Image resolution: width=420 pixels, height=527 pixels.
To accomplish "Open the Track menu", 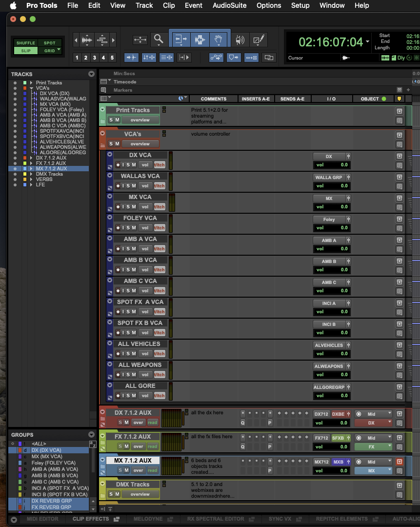I will coord(144,5).
